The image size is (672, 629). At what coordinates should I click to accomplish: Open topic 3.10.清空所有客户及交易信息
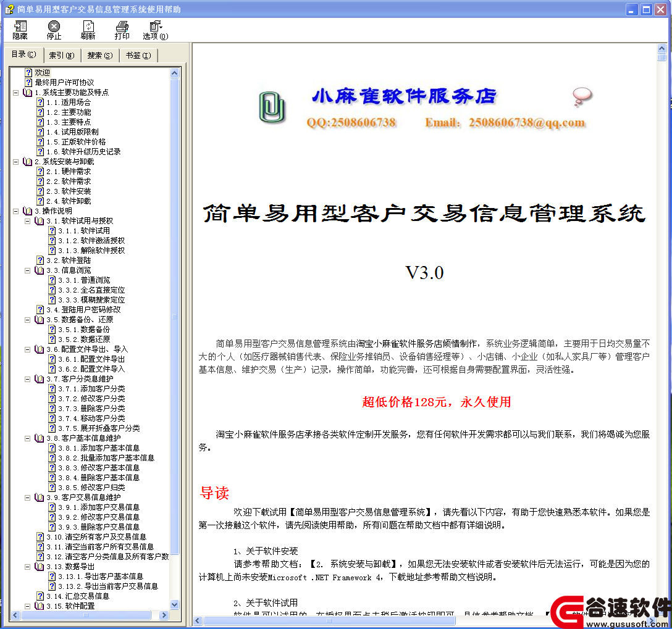tap(96, 537)
